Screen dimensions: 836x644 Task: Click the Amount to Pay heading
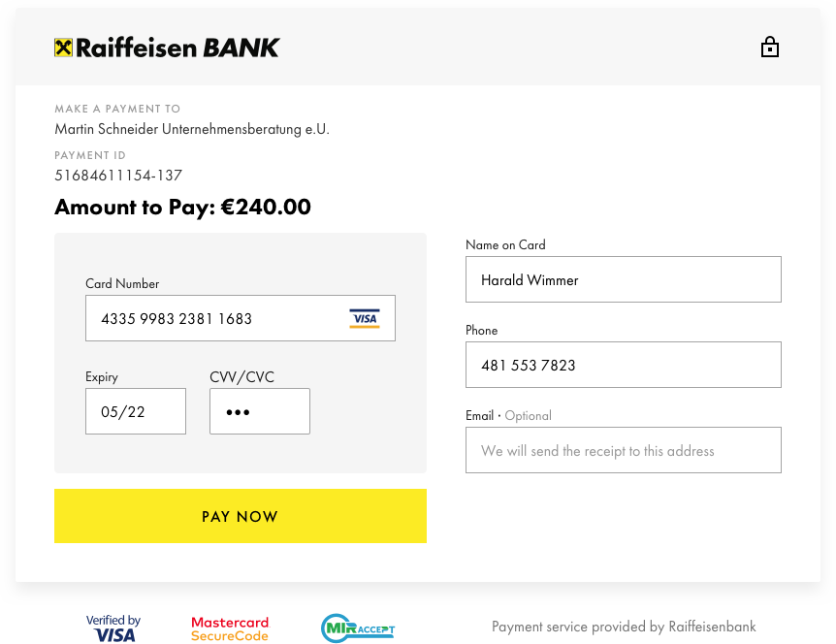[183, 208]
